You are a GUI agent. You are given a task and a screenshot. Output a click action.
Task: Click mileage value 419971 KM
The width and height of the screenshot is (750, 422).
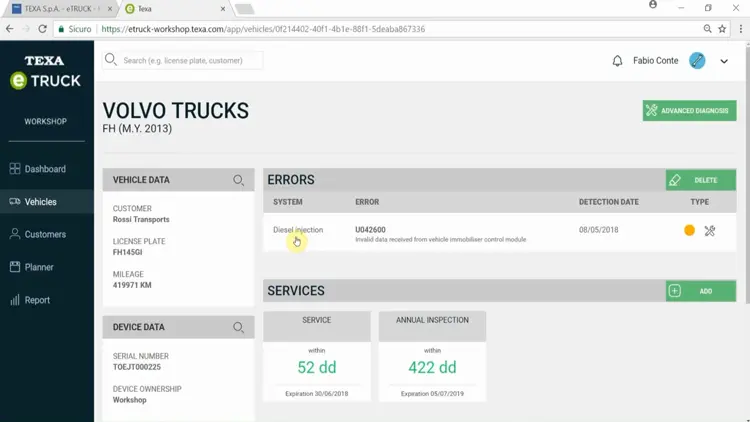pos(132,285)
